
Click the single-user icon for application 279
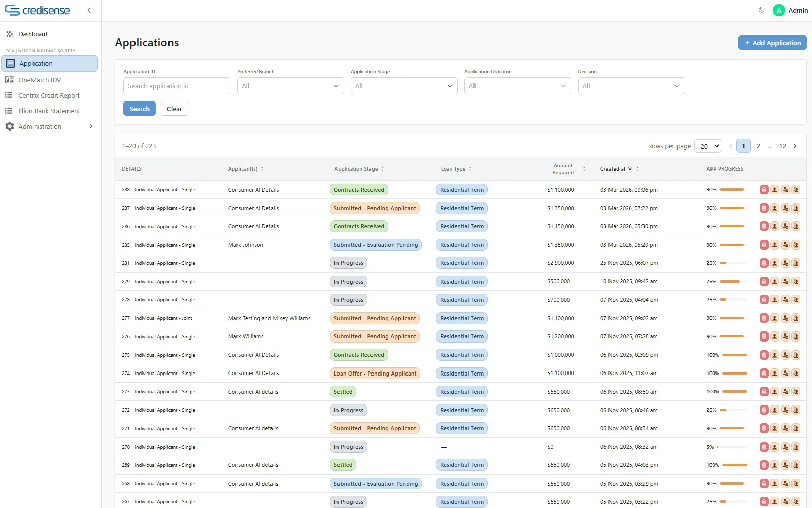pos(774,282)
